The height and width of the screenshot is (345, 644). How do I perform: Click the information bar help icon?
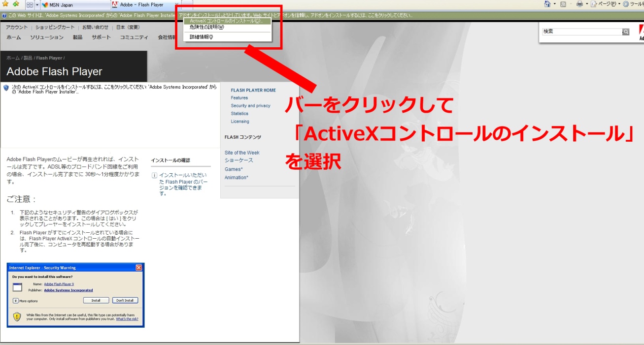coord(4,15)
